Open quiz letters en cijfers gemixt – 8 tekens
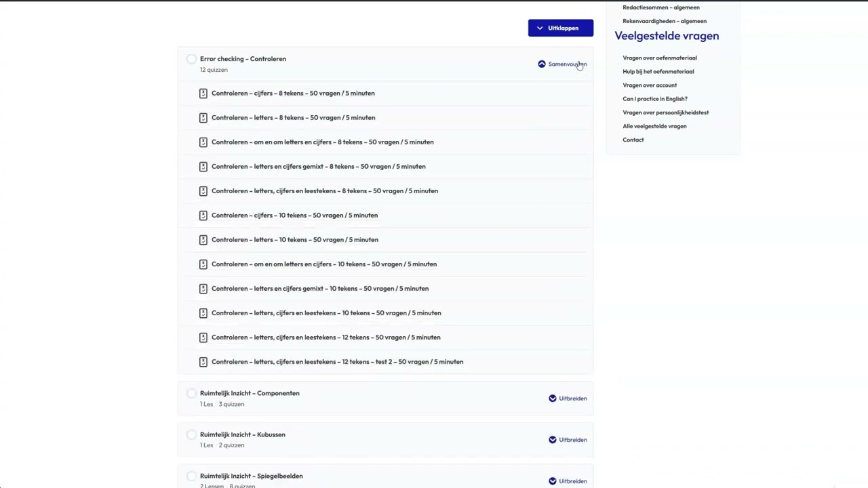This screenshot has width=868, height=488. (319, 167)
